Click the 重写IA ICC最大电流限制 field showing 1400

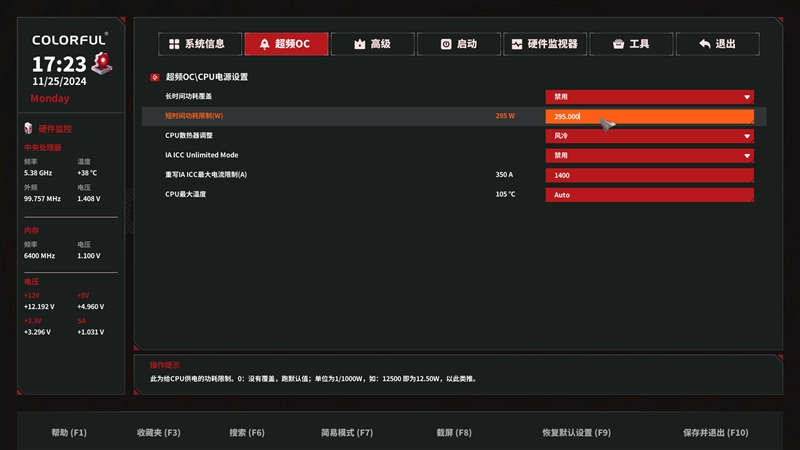click(649, 175)
